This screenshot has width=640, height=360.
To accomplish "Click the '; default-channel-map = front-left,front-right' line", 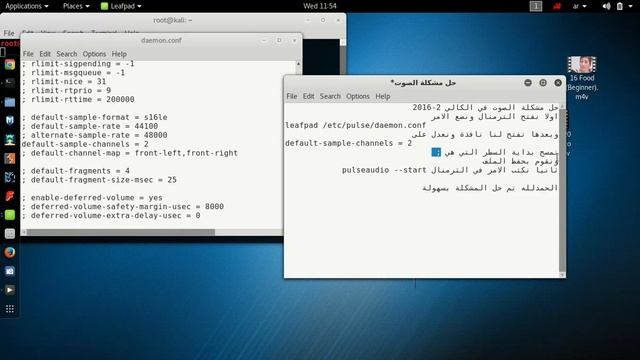I will (129, 153).
